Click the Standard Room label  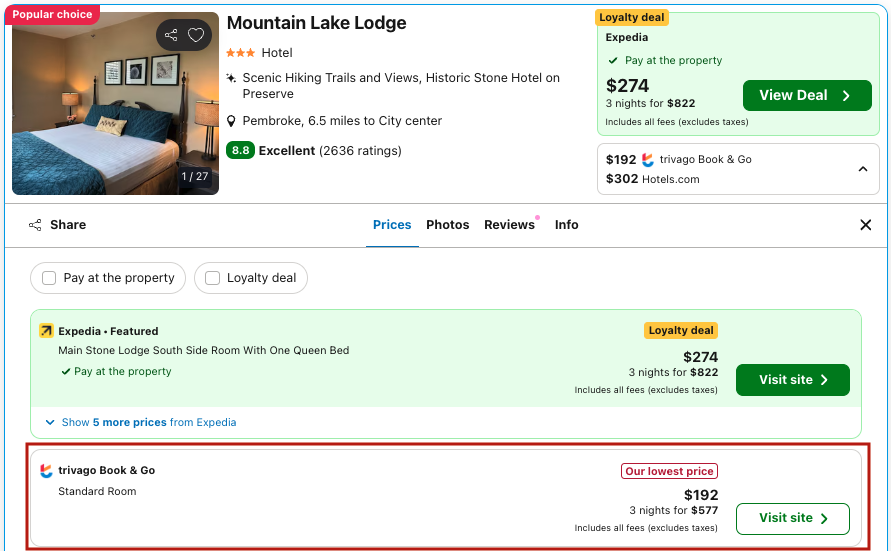coord(97,491)
